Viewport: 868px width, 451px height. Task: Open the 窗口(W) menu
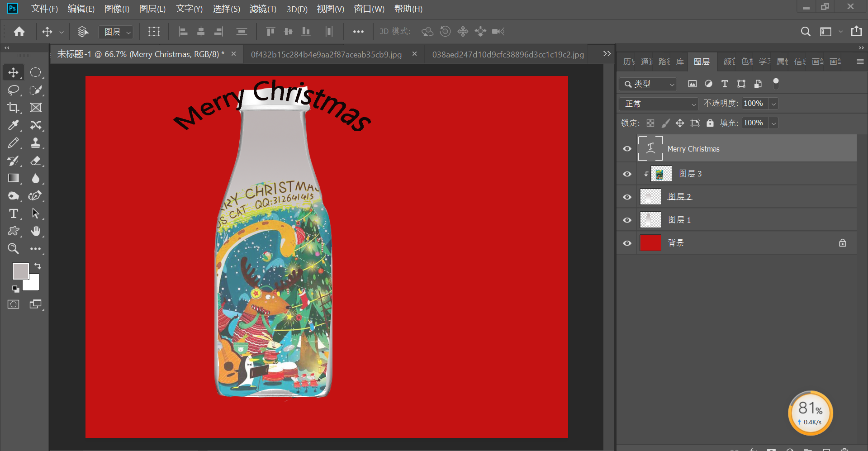coord(369,9)
